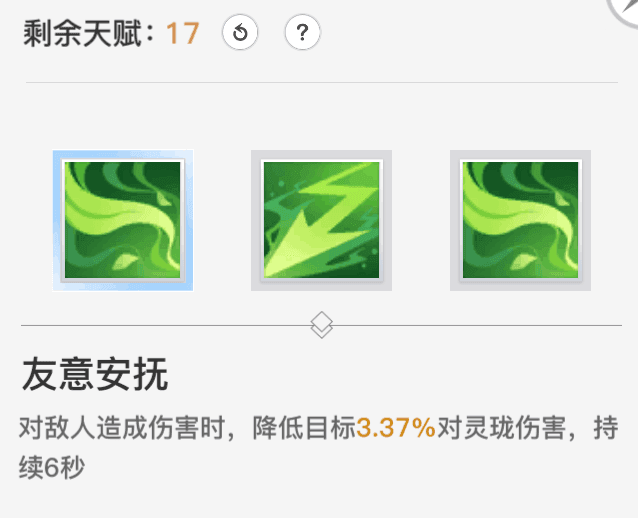Click the 剩余天赋 label text

pyautogui.click(x=82, y=33)
